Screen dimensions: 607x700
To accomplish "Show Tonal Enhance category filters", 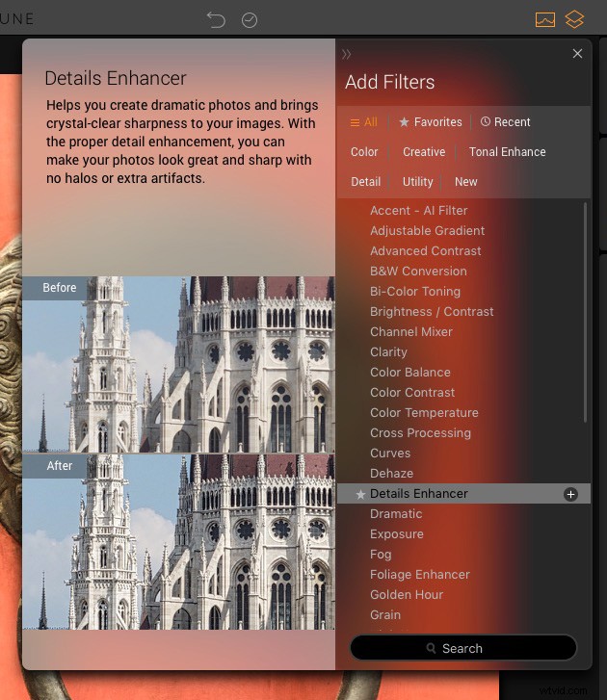I will [x=507, y=152].
